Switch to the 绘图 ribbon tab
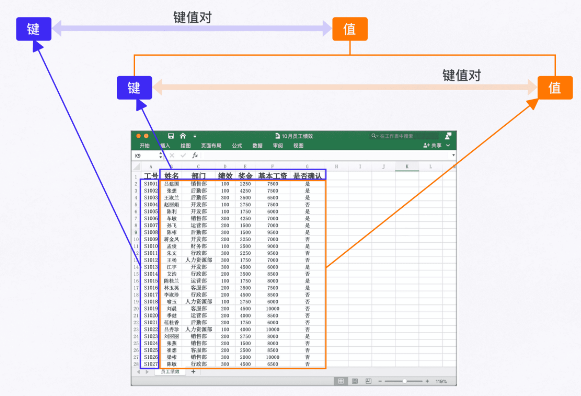This screenshot has width=581, height=396. point(186,146)
